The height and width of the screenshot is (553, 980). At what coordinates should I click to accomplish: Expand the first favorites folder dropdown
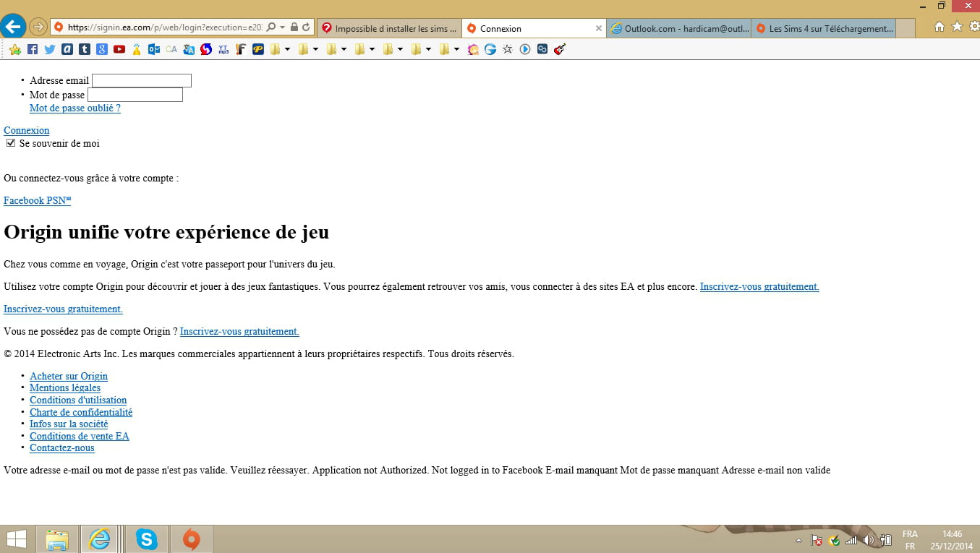tap(287, 49)
